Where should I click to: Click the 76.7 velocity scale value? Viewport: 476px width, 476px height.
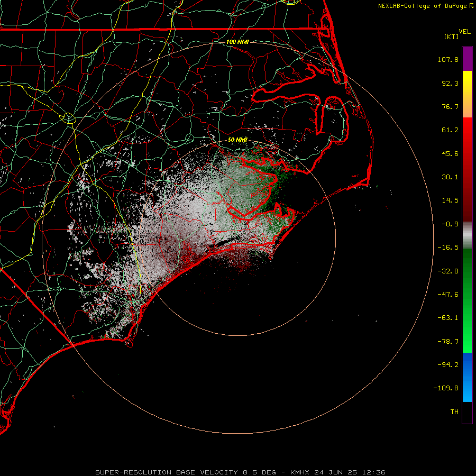click(x=450, y=106)
